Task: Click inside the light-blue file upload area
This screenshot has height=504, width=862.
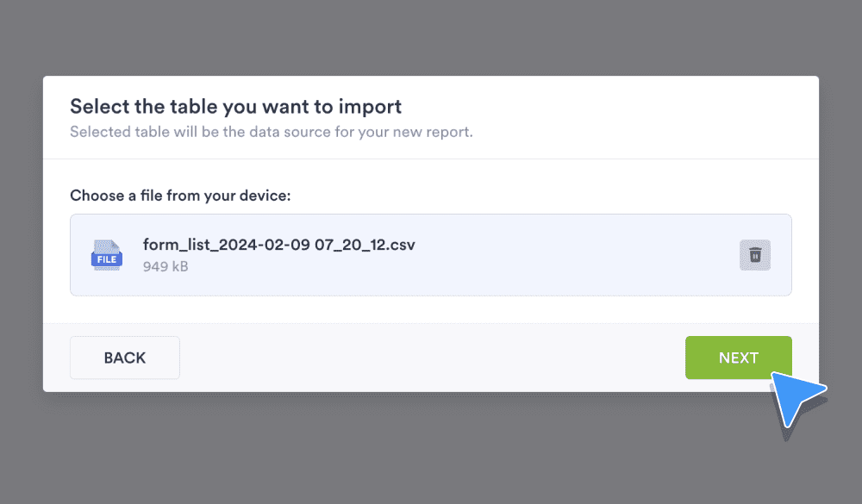Action: 431,255
